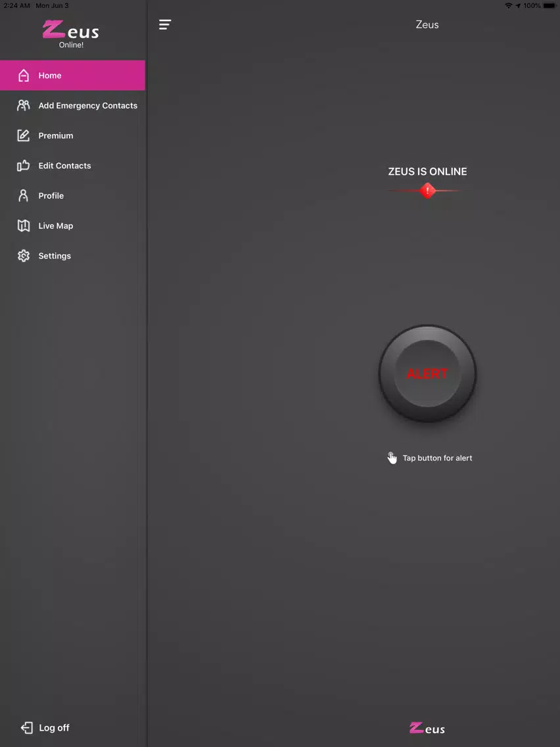
Task: Click the Online! status text
Action: 72,45
